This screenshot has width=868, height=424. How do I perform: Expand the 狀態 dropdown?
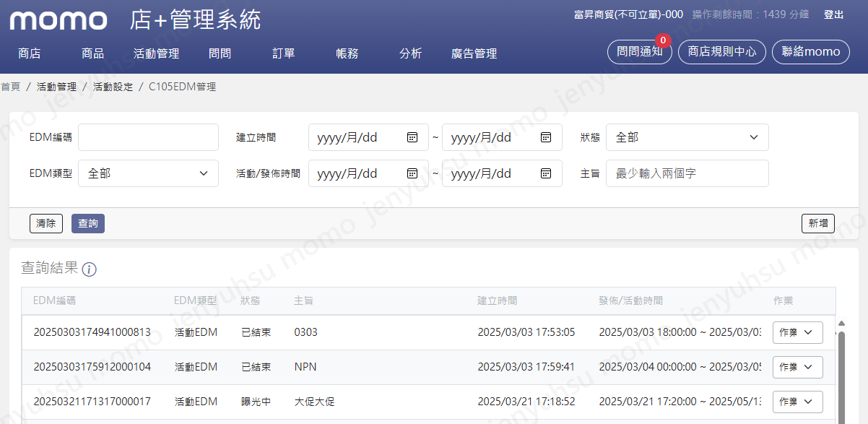(687, 137)
